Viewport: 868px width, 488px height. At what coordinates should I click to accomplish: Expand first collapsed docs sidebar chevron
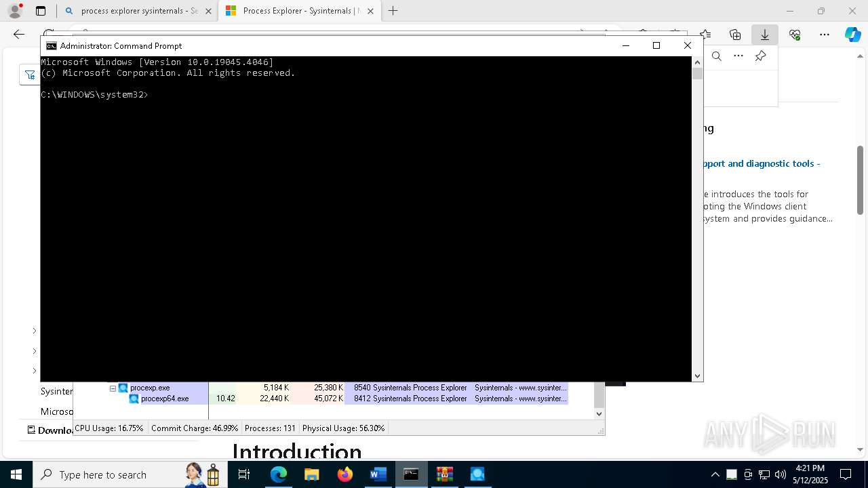tap(35, 331)
